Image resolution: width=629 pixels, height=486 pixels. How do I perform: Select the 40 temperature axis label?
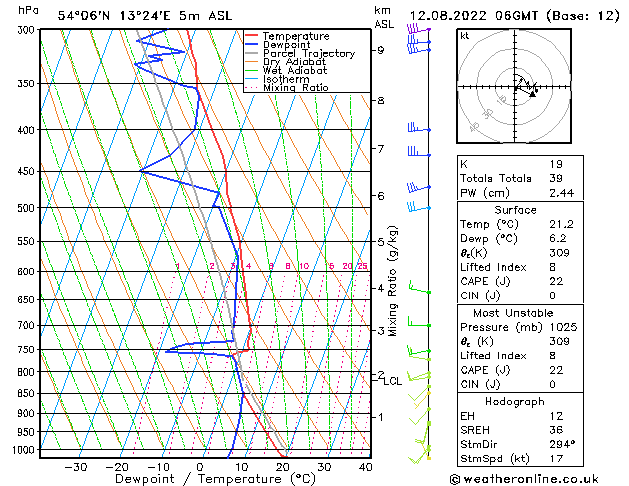click(365, 468)
